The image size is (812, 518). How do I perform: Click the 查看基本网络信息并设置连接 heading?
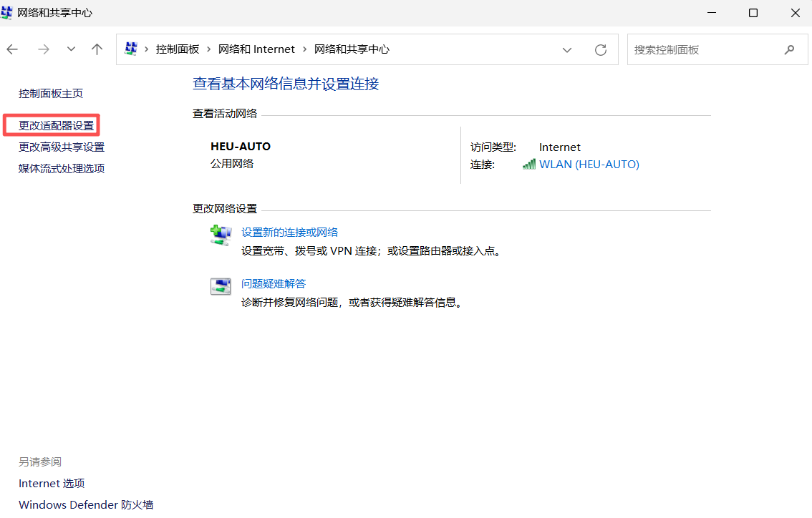[x=286, y=84]
